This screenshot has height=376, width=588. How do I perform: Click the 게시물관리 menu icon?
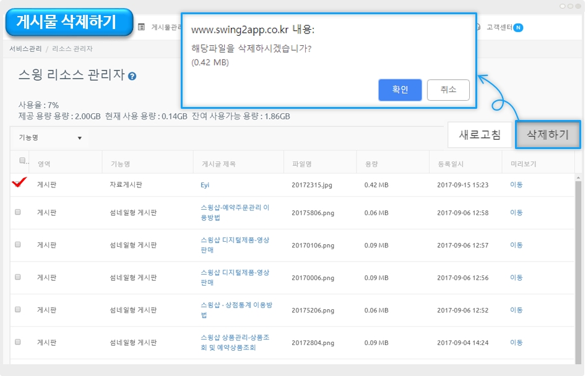[142, 27]
